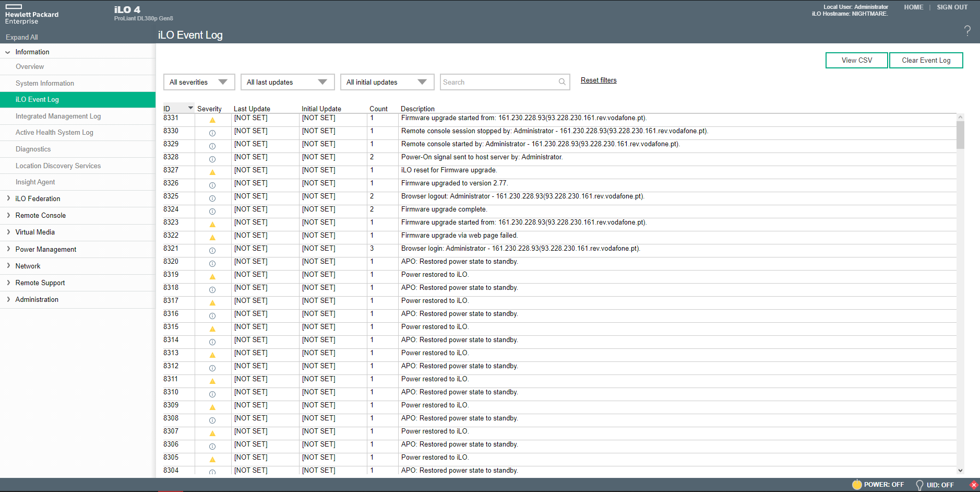Click the warning icon for event 8315
The image size is (980, 492).
pos(212,329)
